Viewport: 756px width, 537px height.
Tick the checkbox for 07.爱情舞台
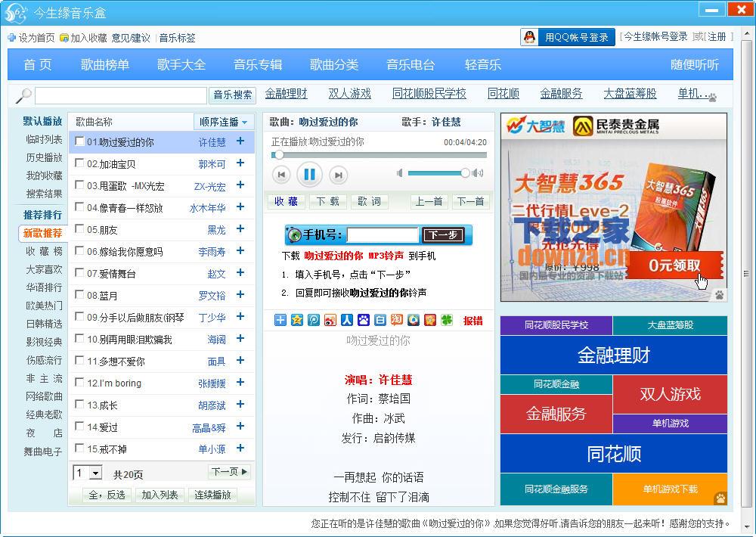point(79,272)
